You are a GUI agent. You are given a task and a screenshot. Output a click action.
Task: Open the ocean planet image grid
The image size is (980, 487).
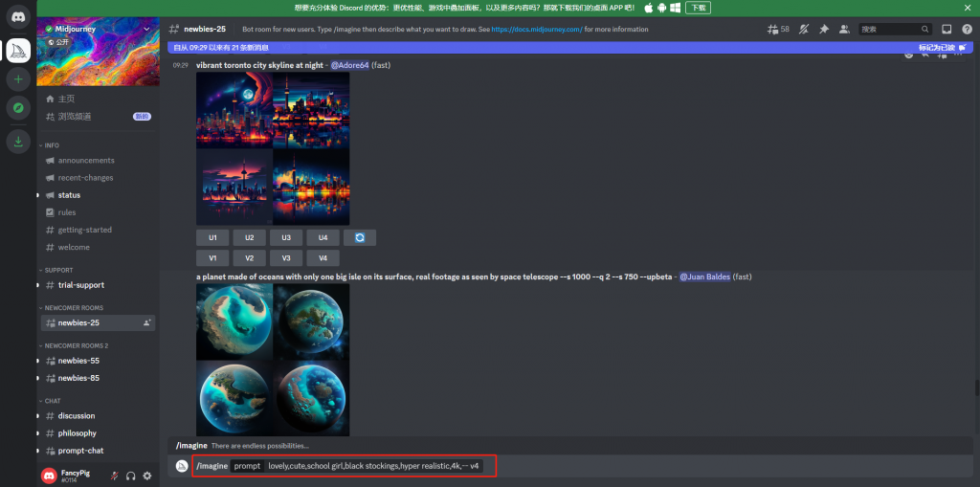point(273,360)
